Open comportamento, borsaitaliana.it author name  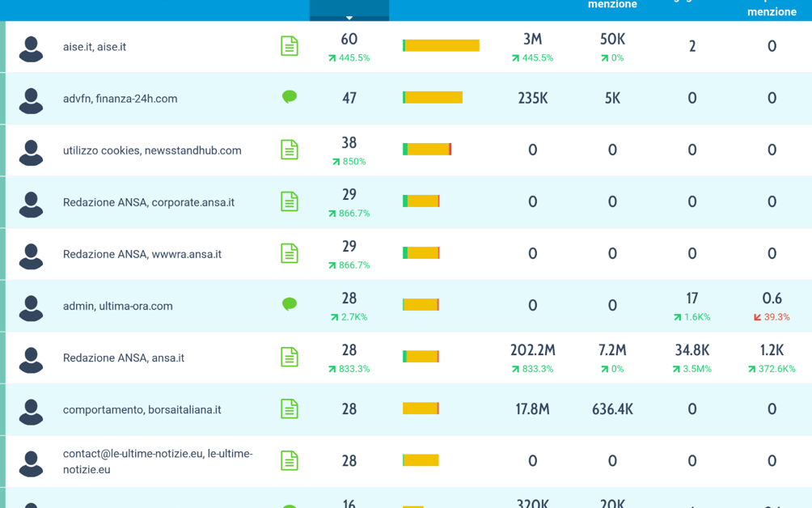click(x=142, y=409)
